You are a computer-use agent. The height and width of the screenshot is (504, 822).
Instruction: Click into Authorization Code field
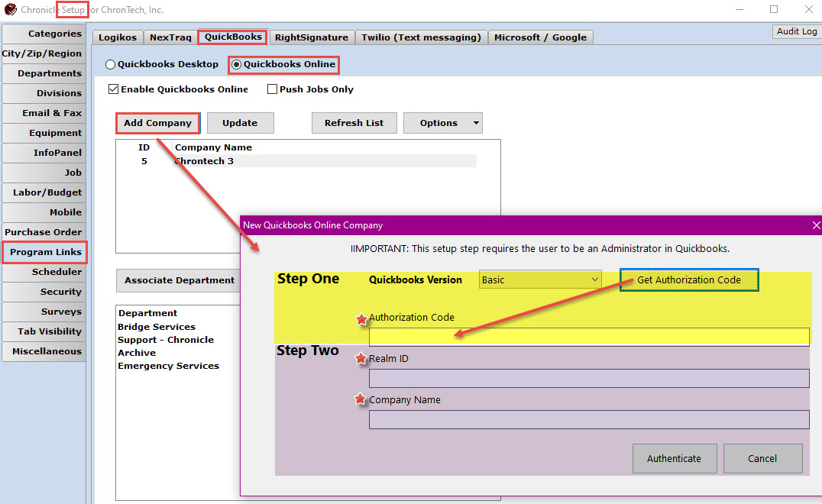point(589,336)
